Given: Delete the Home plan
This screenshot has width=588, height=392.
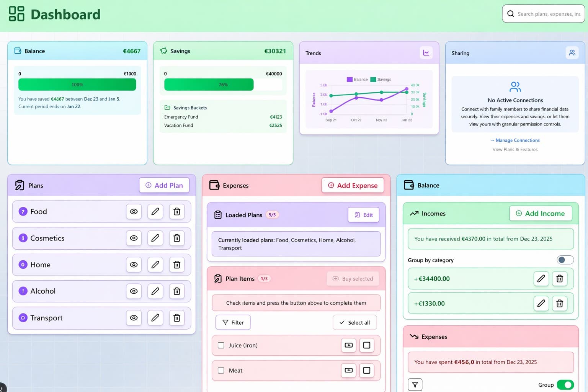Looking at the screenshot, I should (177, 265).
